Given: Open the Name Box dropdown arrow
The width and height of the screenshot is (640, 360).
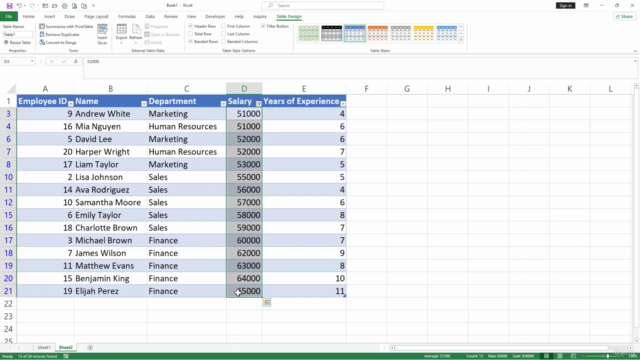Looking at the screenshot, I should pyautogui.click(x=32, y=62).
